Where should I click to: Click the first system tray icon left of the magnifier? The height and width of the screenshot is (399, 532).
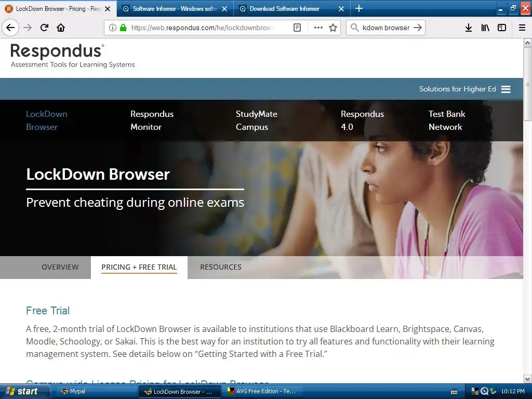point(475,391)
